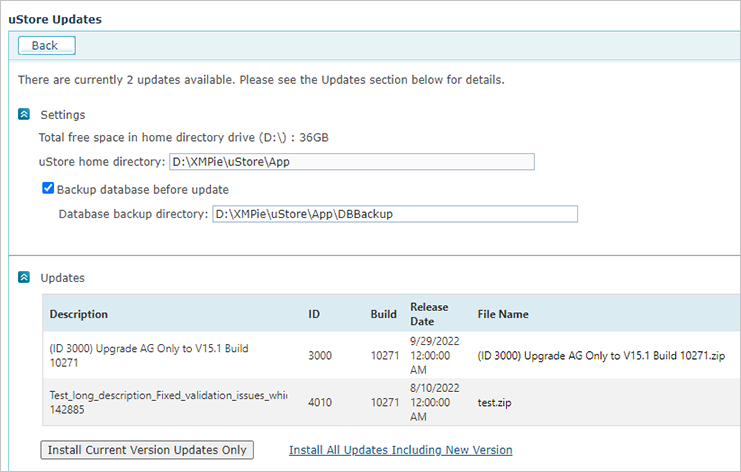741x472 pixels.
Task: Select the ID 3000 Upgrade AG update row
Action: [x=392, y=355]
